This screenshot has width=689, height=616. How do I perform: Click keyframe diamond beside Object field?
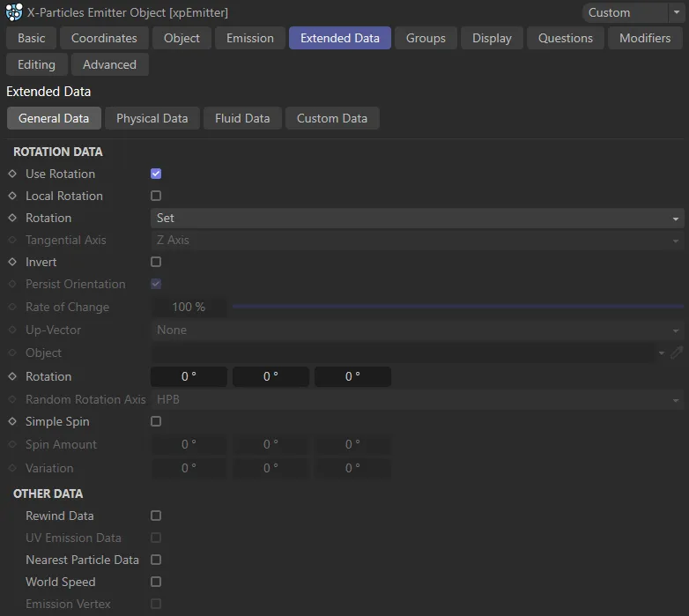[12, 353]
